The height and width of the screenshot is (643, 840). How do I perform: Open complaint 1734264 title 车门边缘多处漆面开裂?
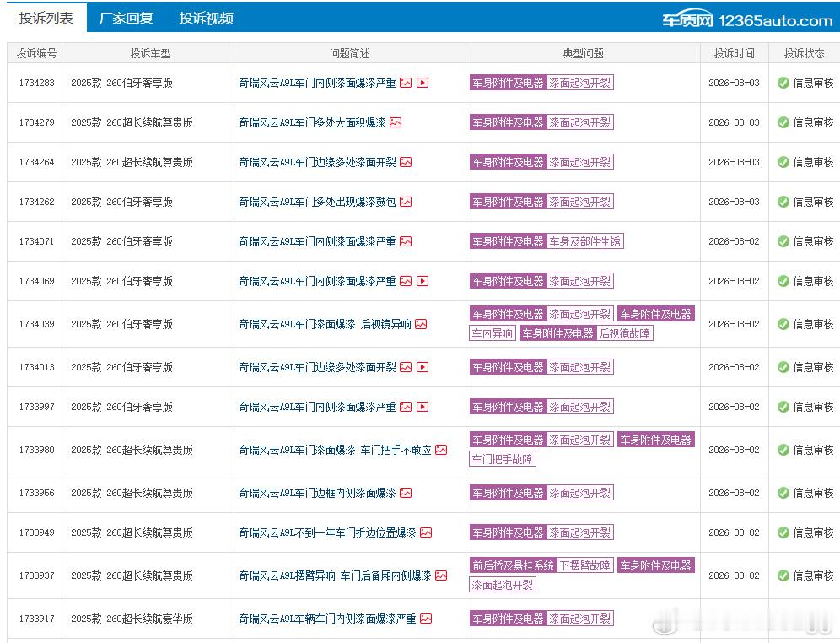pos(318,162)
